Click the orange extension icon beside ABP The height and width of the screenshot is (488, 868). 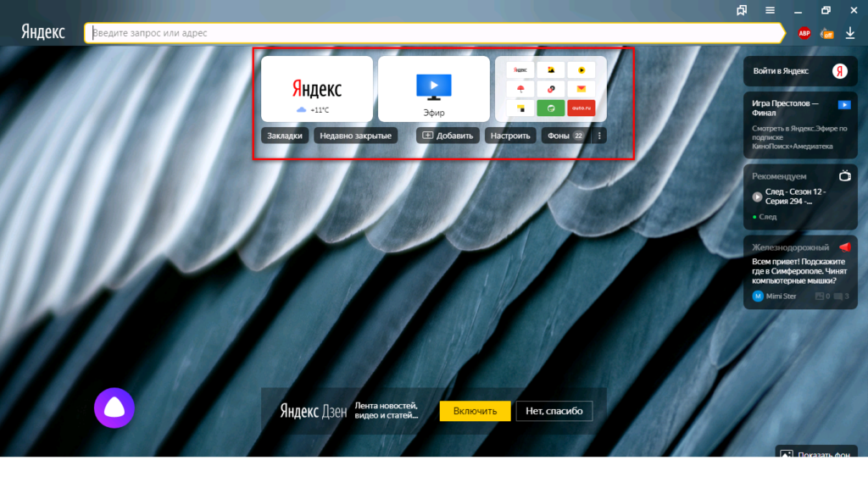coord(827,33)
